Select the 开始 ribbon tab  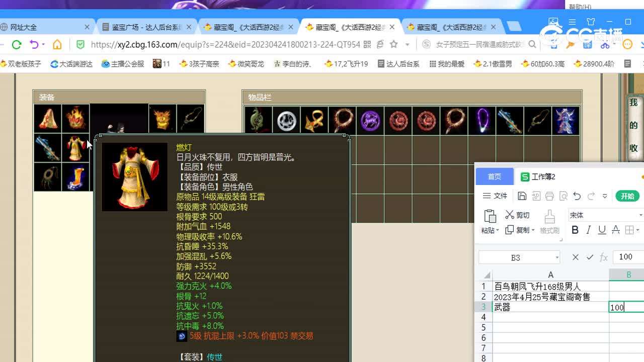click(627, 196)
